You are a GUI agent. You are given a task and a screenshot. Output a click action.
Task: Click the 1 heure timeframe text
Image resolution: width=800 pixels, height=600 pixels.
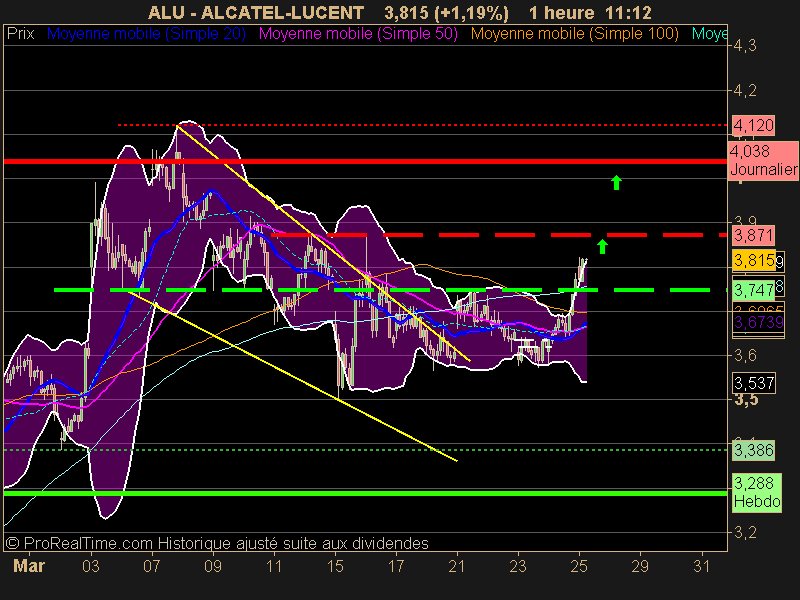point(562,13)
